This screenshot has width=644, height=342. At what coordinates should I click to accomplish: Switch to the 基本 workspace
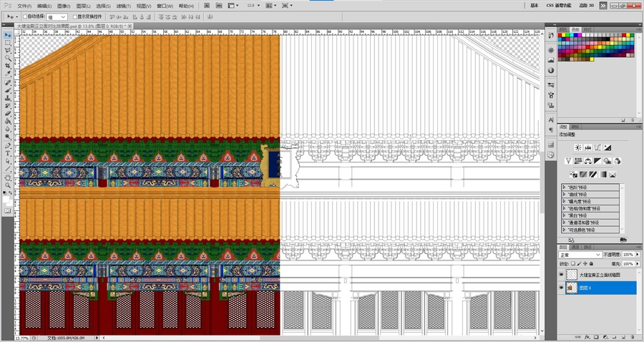coord(535,6)
